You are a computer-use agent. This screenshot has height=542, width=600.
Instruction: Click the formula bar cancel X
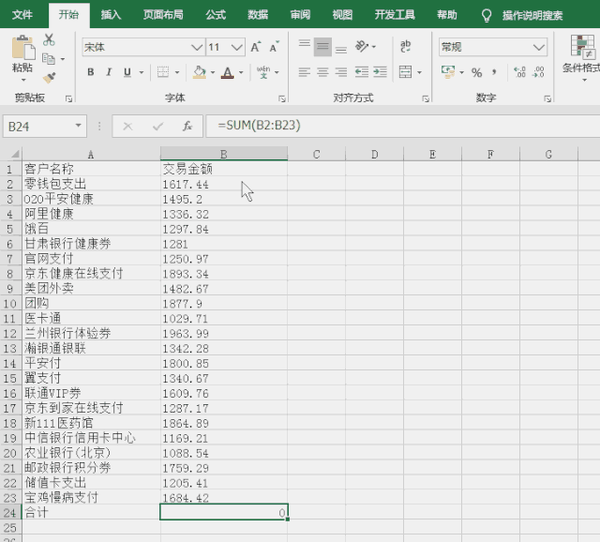click(128, 126)
